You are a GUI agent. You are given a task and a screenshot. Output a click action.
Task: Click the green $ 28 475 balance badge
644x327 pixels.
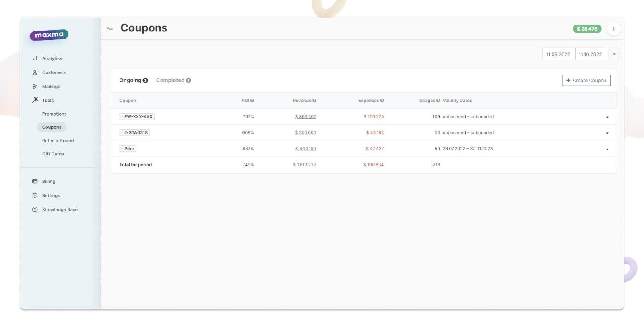point(587,29)
